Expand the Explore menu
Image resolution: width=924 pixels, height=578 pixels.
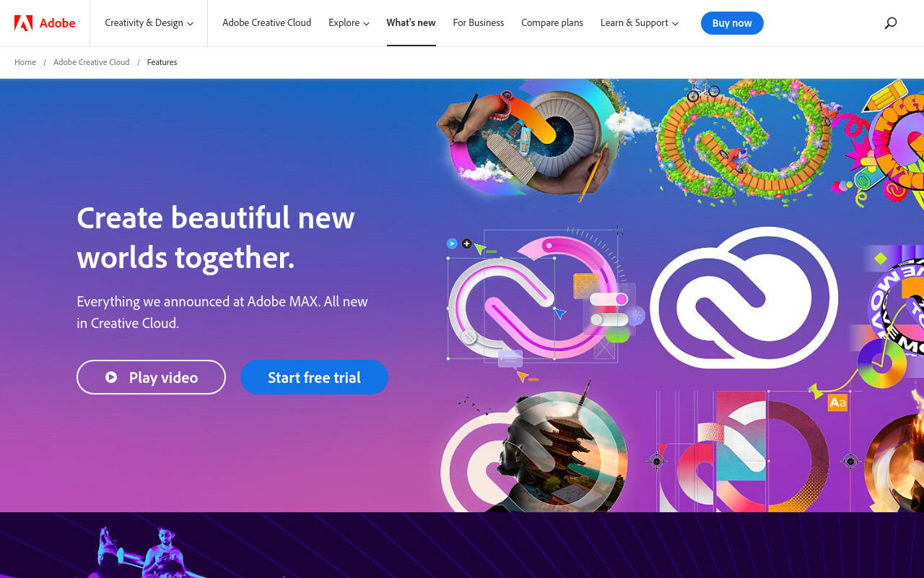pyautogui.click(x=349, y=23)
